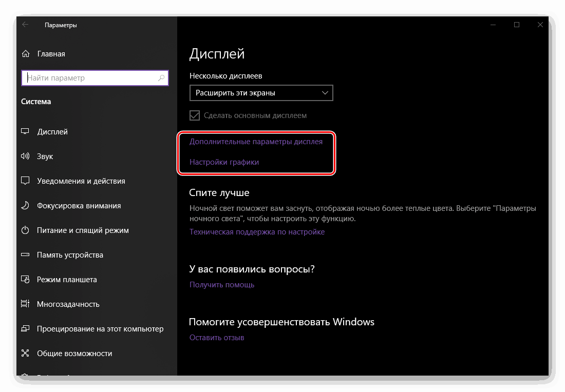Click the Настройки графики link

tap(224, 162)
